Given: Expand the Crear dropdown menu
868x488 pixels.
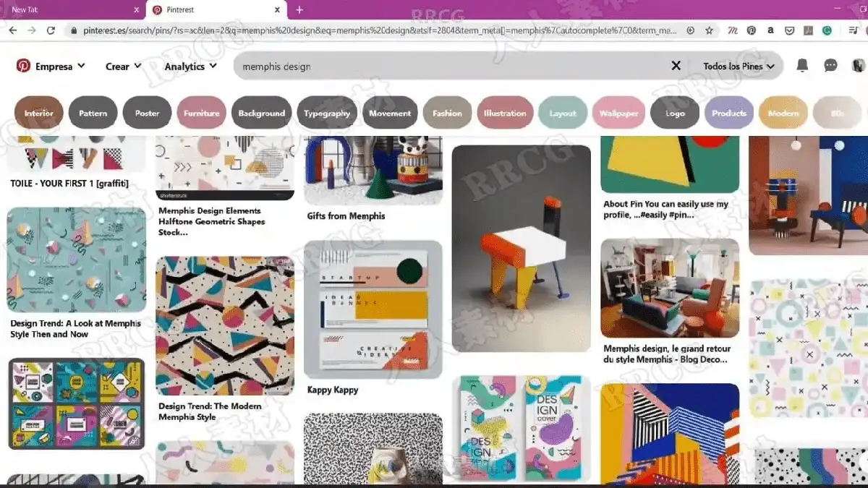Looking at the screenshot, I should pyautogui.click(x=123, y=67).
